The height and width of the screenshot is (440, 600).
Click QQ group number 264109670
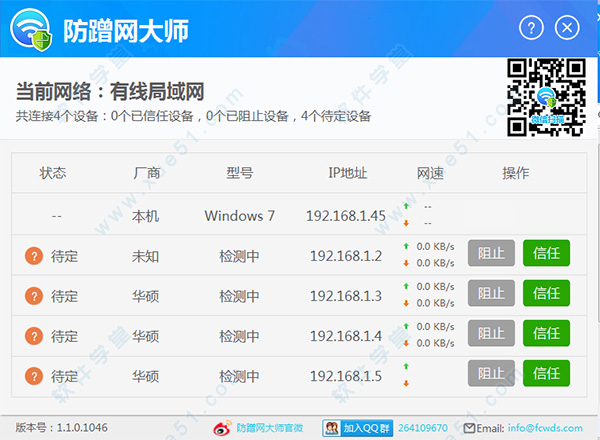tap(423, 428)
